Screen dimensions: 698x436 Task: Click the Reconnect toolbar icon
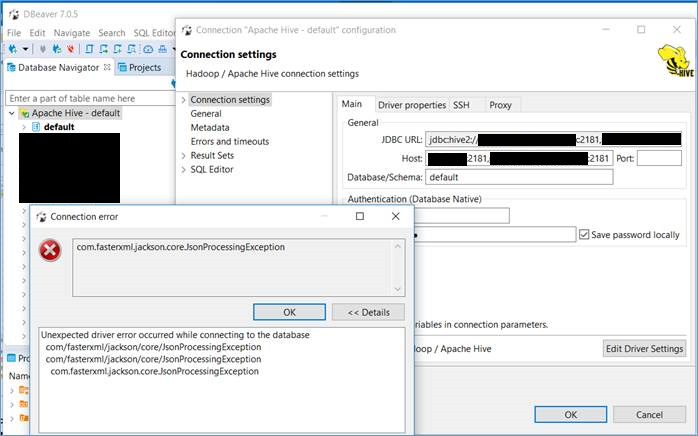(57, 49)
